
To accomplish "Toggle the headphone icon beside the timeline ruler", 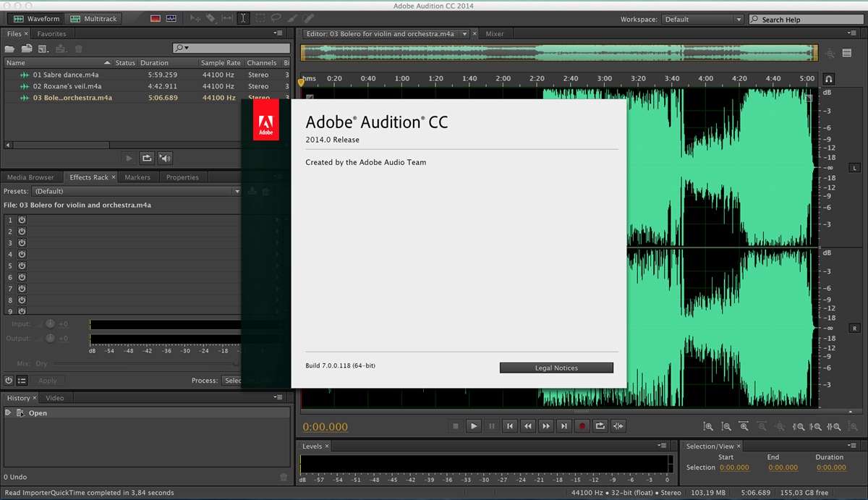I will point(829,79).
